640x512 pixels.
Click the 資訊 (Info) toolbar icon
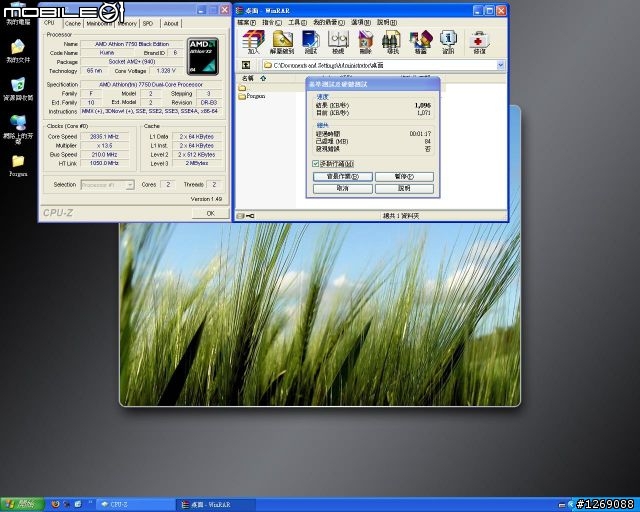click(x=448, y=42)
